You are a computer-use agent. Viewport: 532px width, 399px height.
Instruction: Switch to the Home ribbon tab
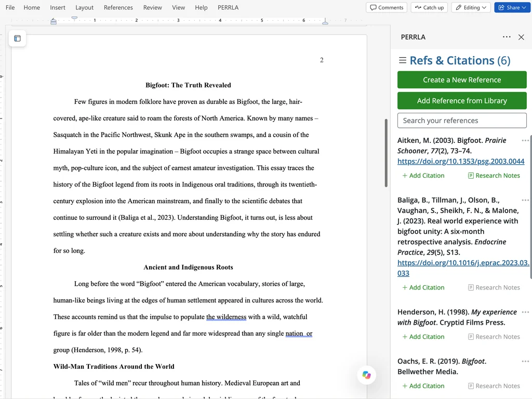[x=32, y=7]
